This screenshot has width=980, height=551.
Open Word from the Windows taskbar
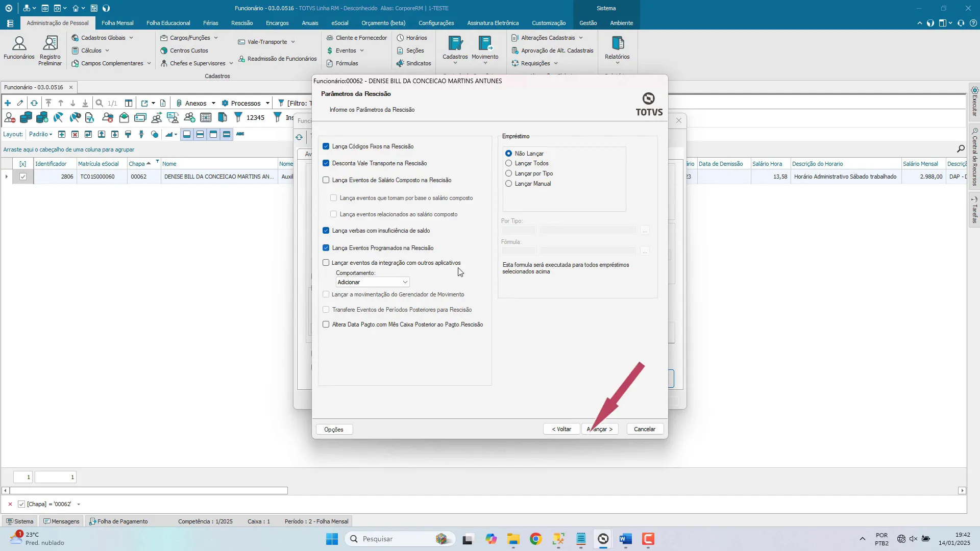(625, 539)
